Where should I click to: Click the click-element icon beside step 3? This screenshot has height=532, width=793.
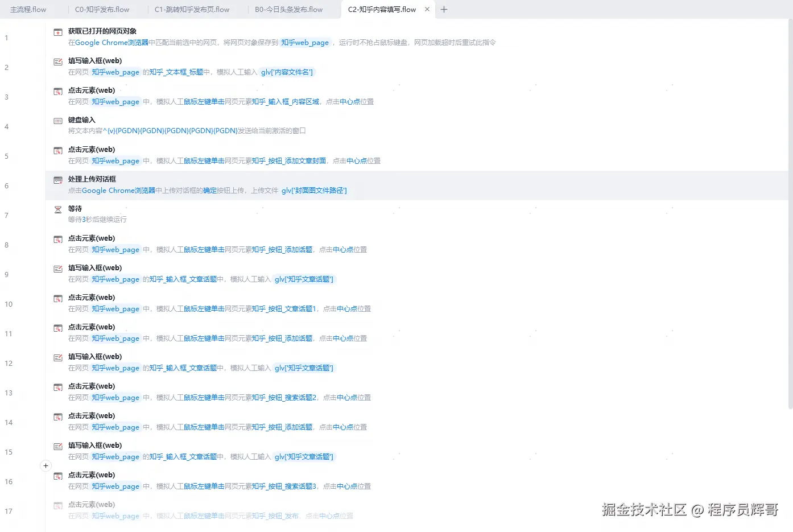pos(57,90)
